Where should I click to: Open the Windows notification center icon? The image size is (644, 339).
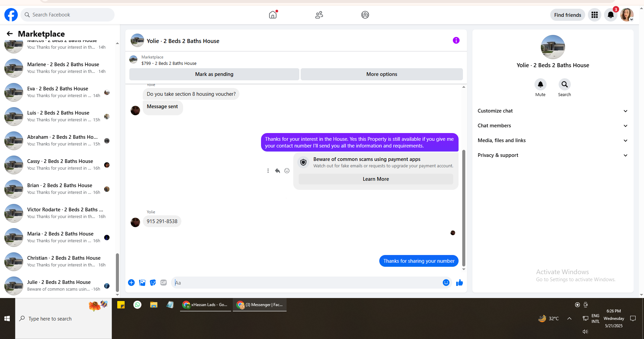click(633, 319)
